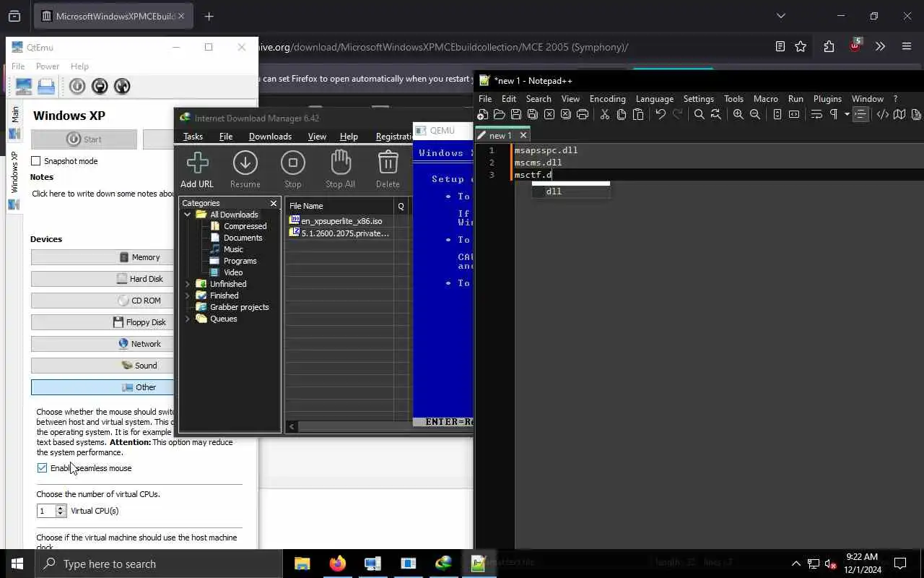Expand the Finished category in IDM

point(188,296)
